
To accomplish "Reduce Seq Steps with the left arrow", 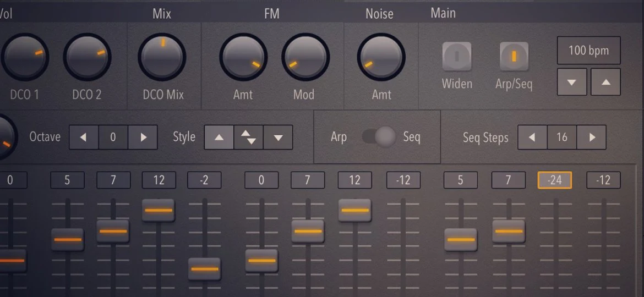I will 532,137.
